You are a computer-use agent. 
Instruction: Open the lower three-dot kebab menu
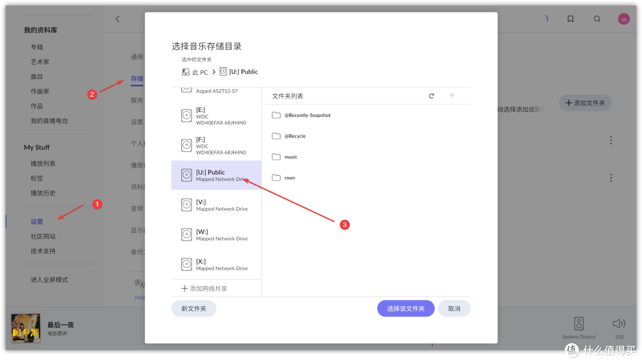click(x=611, y=177)
